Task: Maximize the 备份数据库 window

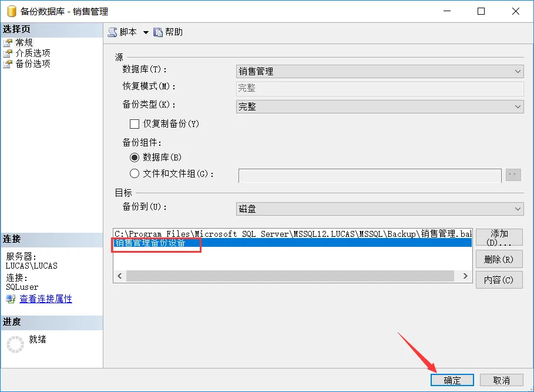Action: click(481, 11)
